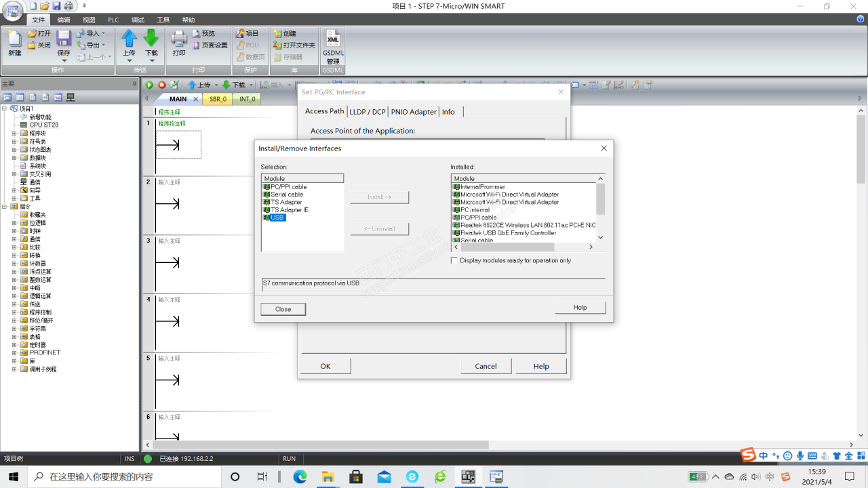Click the STEP 7 application orb button
Viewport: 868px width, 488px height.
pos(12,10)
